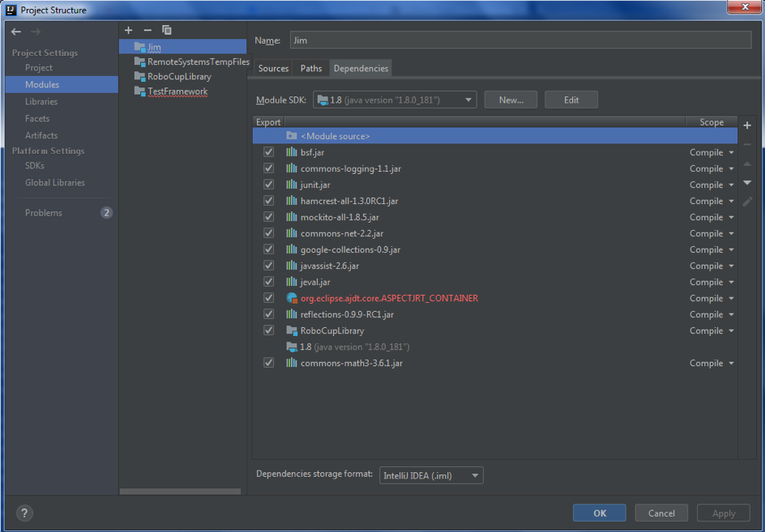
Task: Add a dependency using right-side plus icon
Action: click(x=747, y=126)
